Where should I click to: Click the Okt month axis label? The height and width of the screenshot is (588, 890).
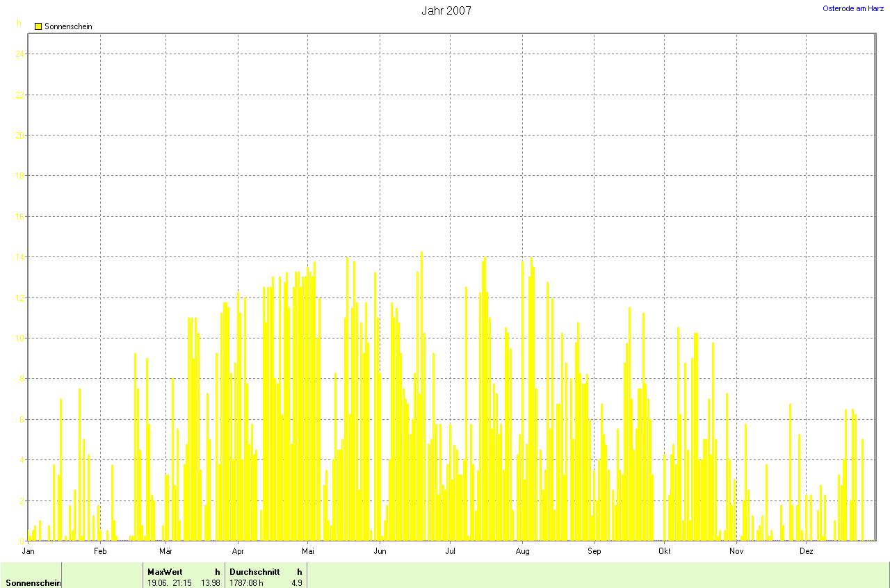pyautogui.click(x=664, y=551)
